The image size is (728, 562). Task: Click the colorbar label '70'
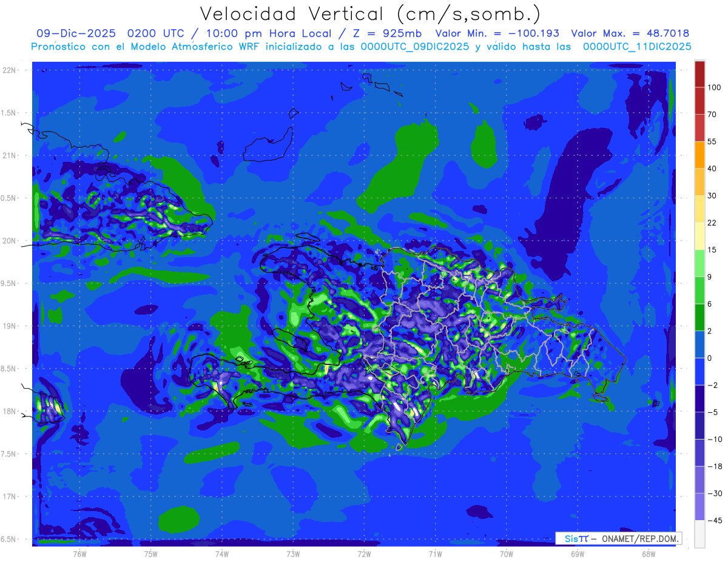(x=712, y=115)
